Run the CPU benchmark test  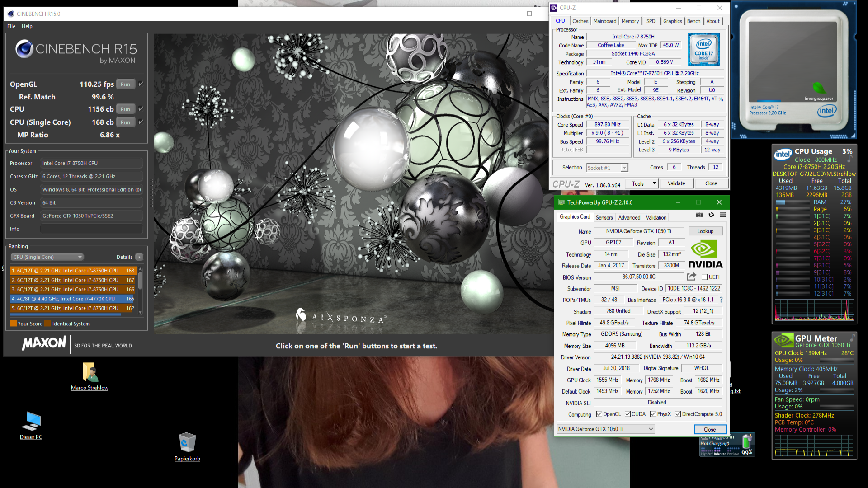pos(125,109)
